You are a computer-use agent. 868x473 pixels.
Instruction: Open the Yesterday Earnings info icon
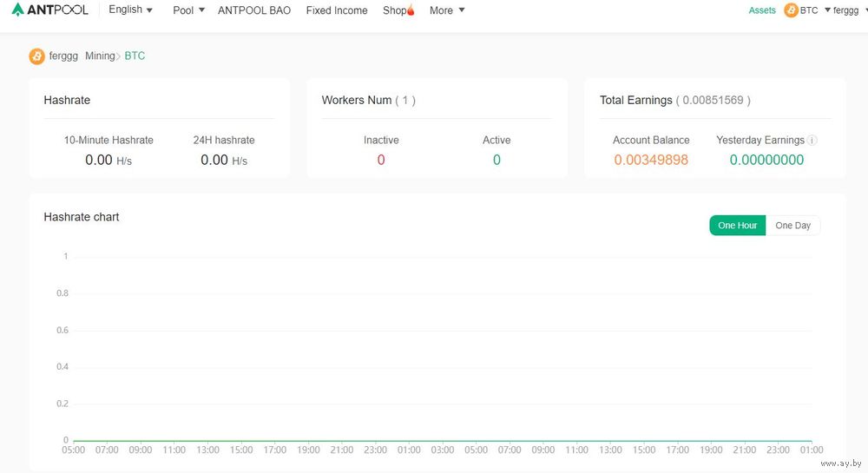[x=812, y=141]
